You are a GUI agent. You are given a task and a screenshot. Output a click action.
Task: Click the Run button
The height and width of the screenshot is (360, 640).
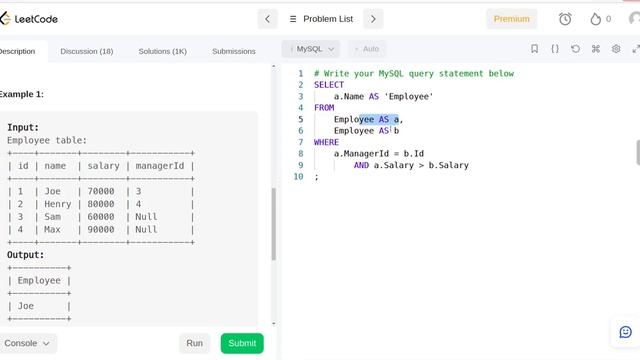click(194, 343)
